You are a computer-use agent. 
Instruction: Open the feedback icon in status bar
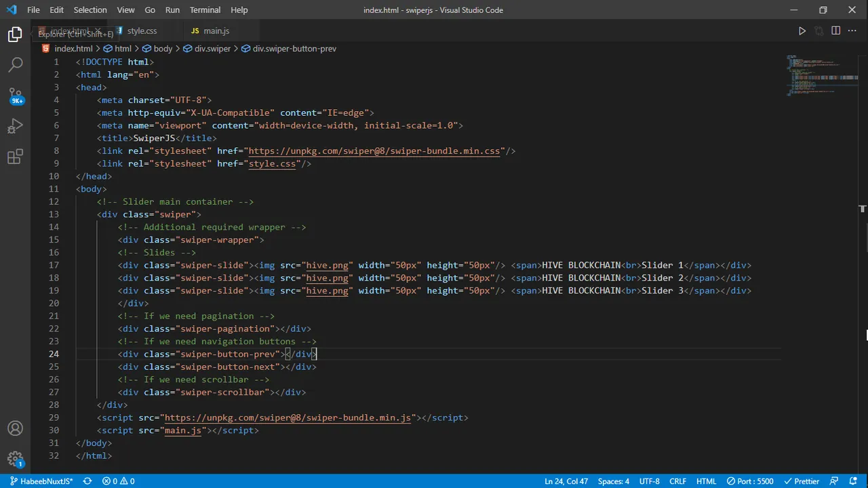point(835,481)
